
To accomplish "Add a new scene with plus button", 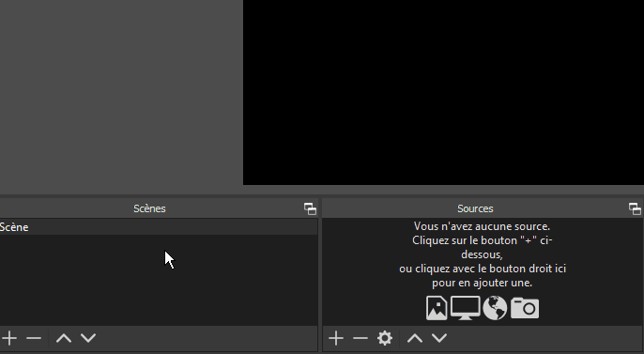I will point(9,338).
